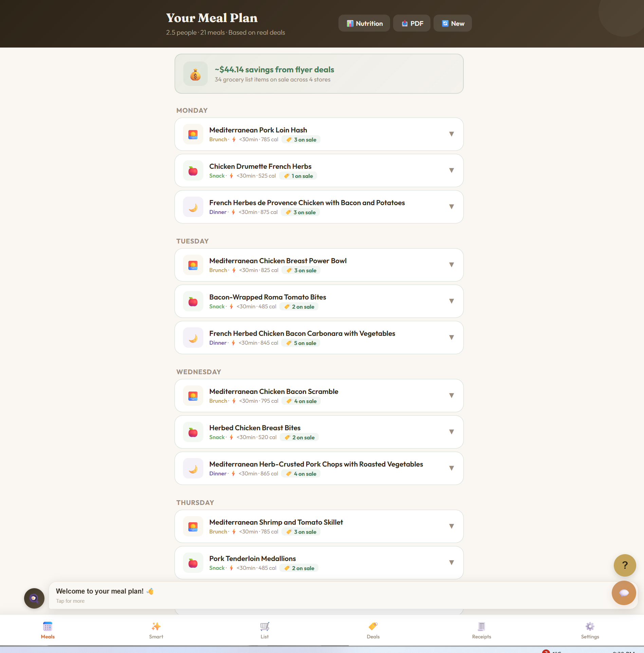
Task: Open the Herbed Chicken Breast Bites 2 on sale badge
Action: pyautogui.click(x=299, y=437)
